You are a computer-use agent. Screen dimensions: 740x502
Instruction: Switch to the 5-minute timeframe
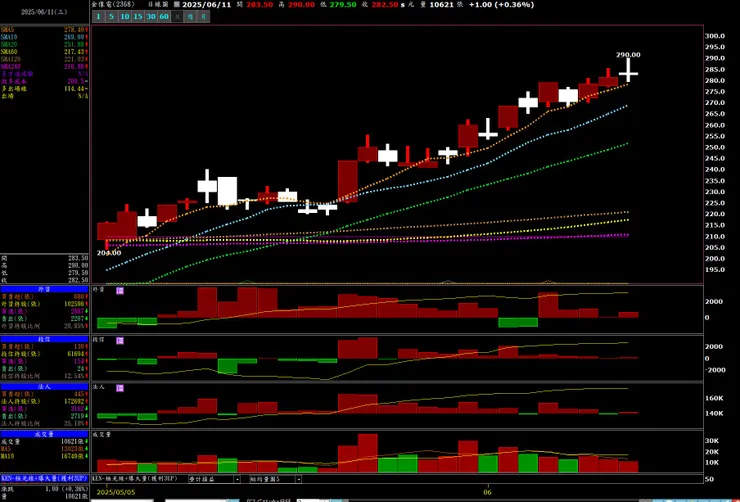click(111, 17)
